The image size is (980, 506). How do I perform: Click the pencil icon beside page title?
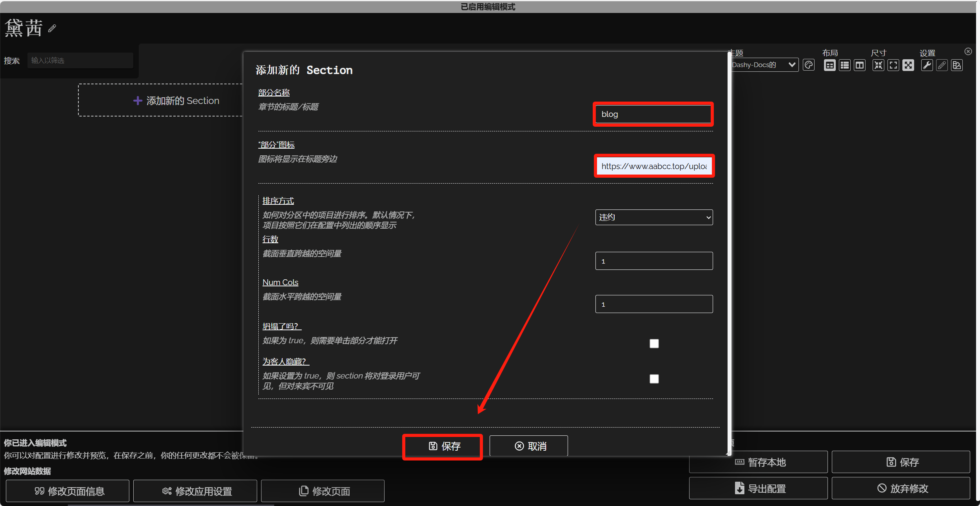[52, 28]
